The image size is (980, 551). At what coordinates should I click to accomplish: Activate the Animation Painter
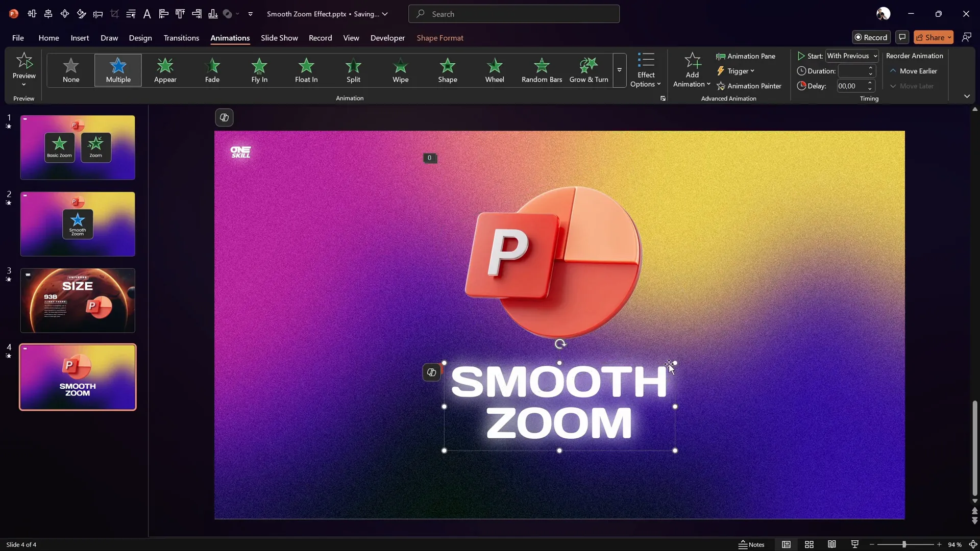click(749, 86)
